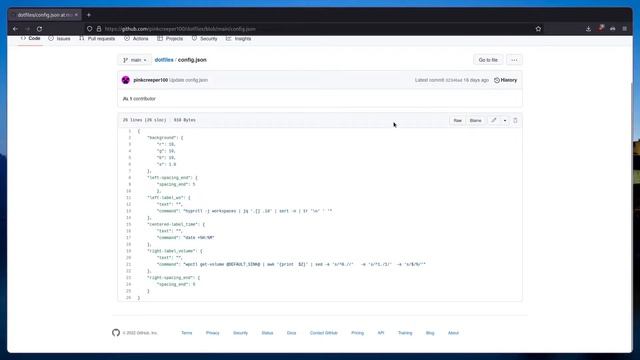
Task: Open the Status footer link
Action: tap(267, 333)
